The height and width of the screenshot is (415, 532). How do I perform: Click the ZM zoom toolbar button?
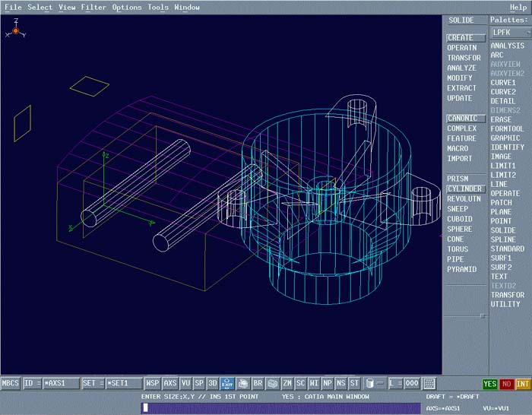[x=287, y=384]
